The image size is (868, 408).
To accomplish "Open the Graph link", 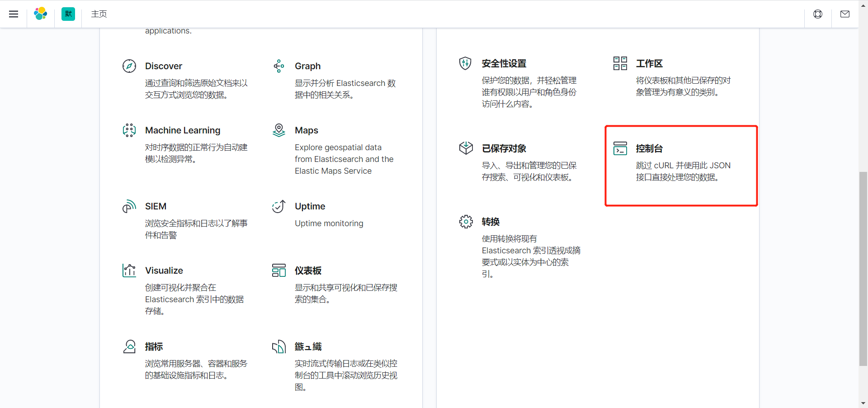I will pyautogui.click(x=308, y=66).
